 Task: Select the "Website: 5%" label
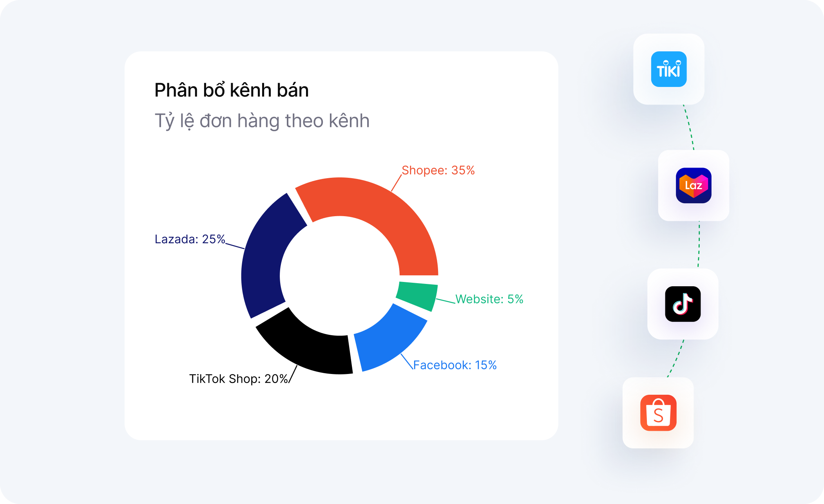[489, 299]
